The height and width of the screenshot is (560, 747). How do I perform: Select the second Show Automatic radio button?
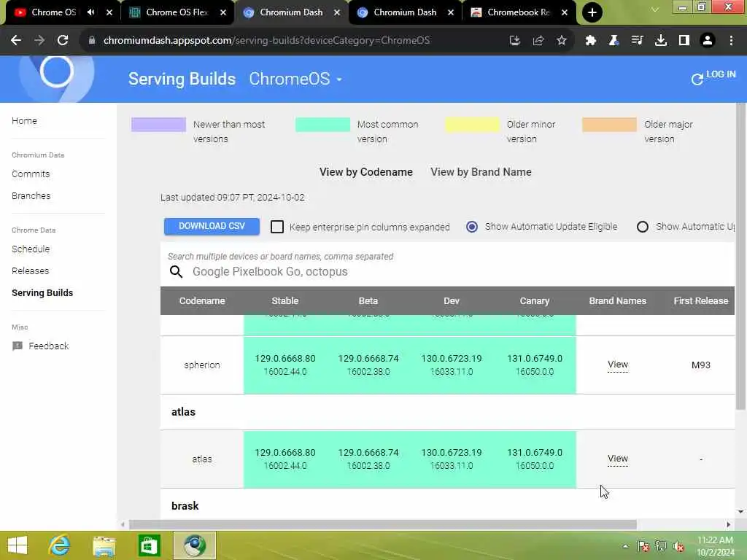click(x=642, y=227)
